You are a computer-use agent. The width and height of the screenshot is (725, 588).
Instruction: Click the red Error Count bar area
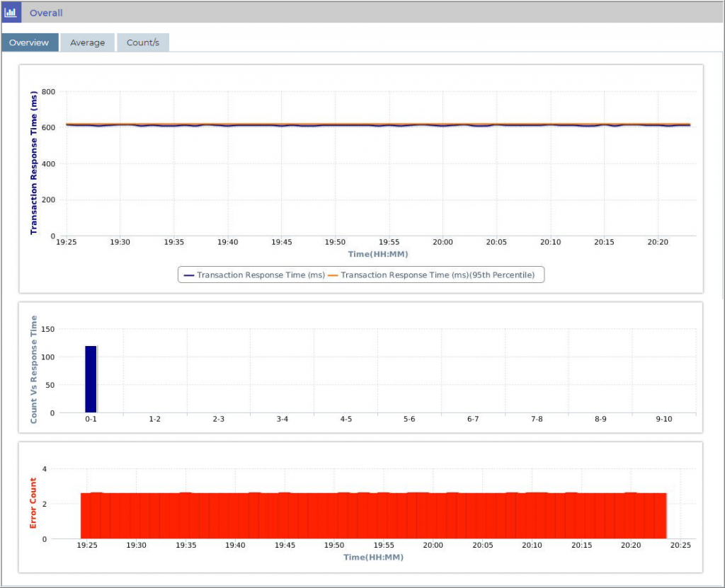point(374,515)
